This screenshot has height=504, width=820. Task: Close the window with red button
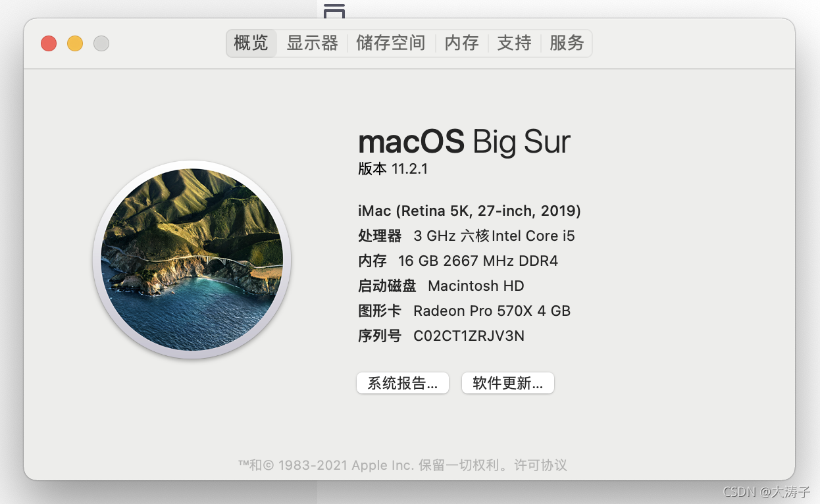49,43
